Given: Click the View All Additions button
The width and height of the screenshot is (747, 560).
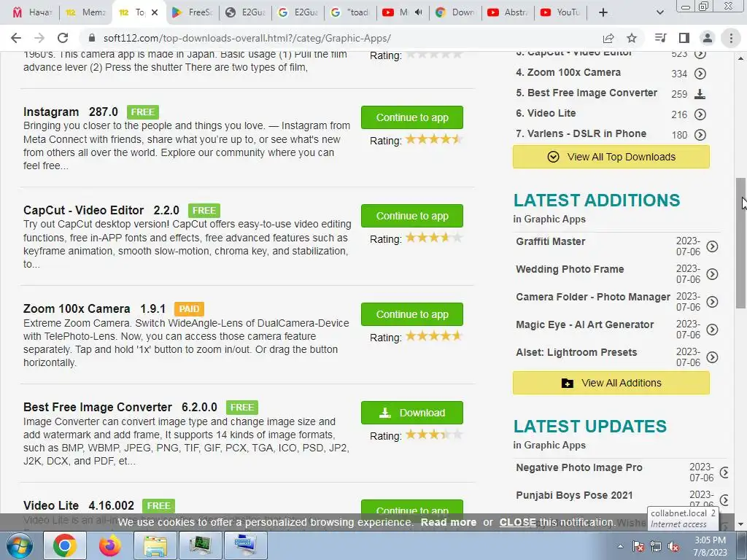Looking at the screenshot, I should (x=611, y=383).
